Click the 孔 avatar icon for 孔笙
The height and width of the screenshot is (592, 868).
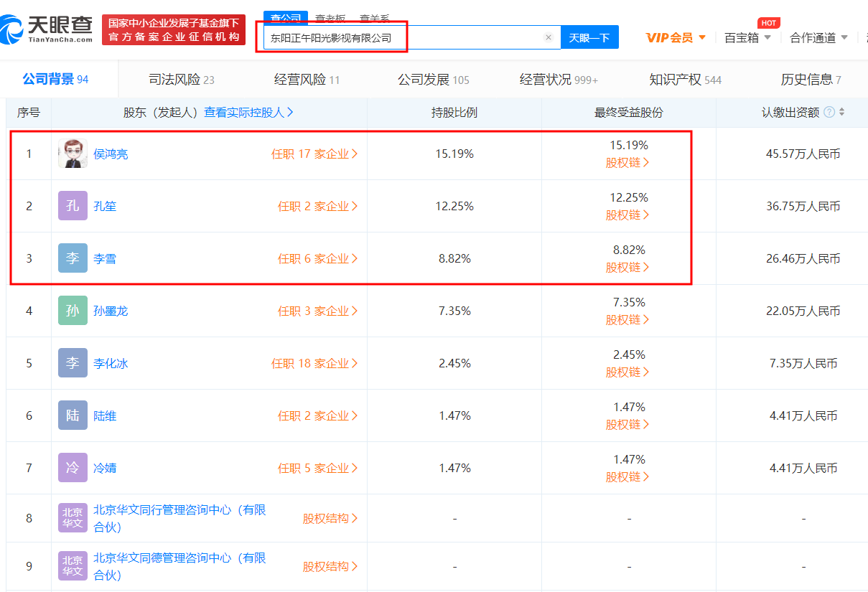pos(73,206)
